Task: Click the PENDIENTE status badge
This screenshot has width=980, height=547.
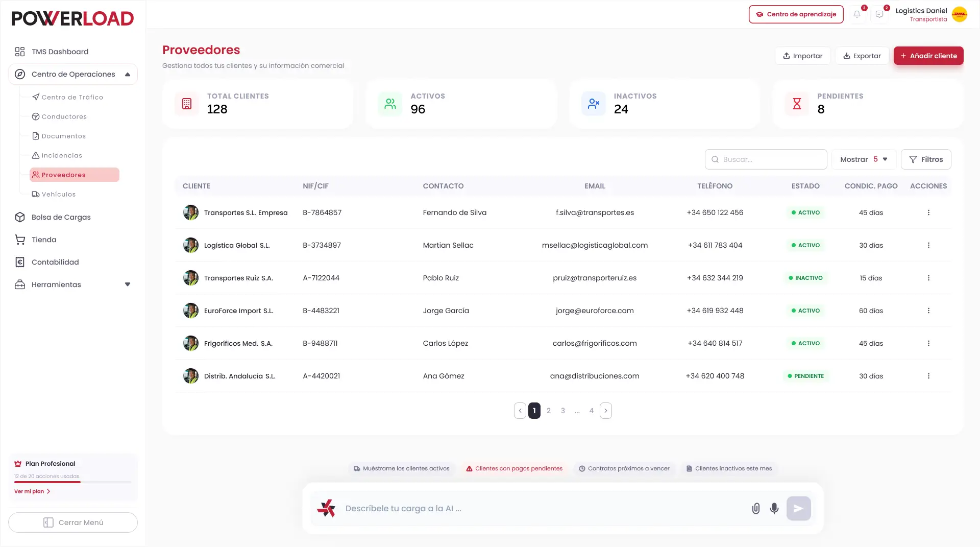Action: pos(805,376)
